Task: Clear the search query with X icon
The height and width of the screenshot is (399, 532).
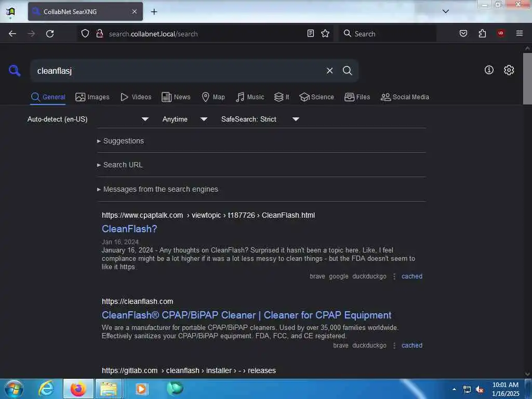Action: coord(329,71)
